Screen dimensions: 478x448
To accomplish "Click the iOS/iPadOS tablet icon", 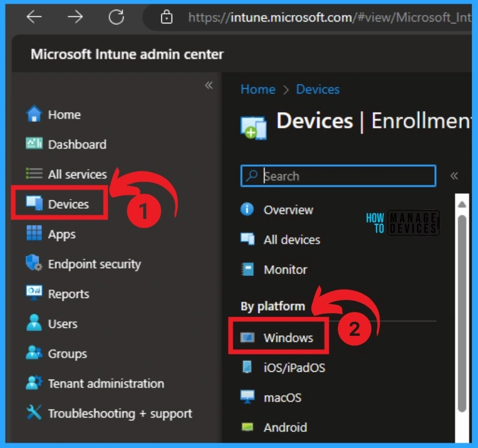I will pyautogui.click(x=247, y=366).
